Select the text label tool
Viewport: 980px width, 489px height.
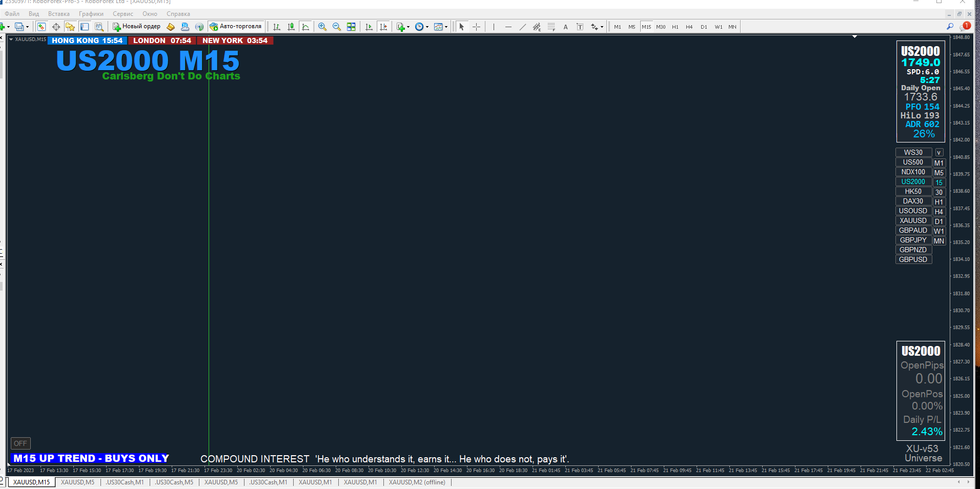pos(580,27)
